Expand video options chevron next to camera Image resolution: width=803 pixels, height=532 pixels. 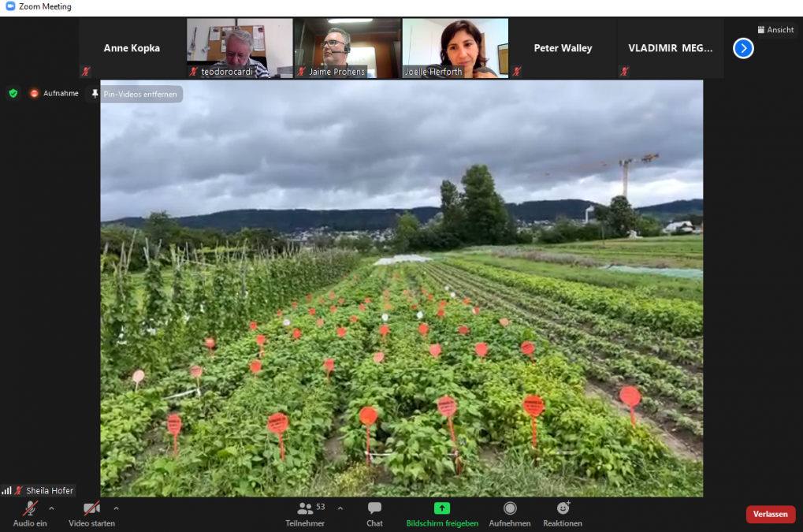[117, 508]
